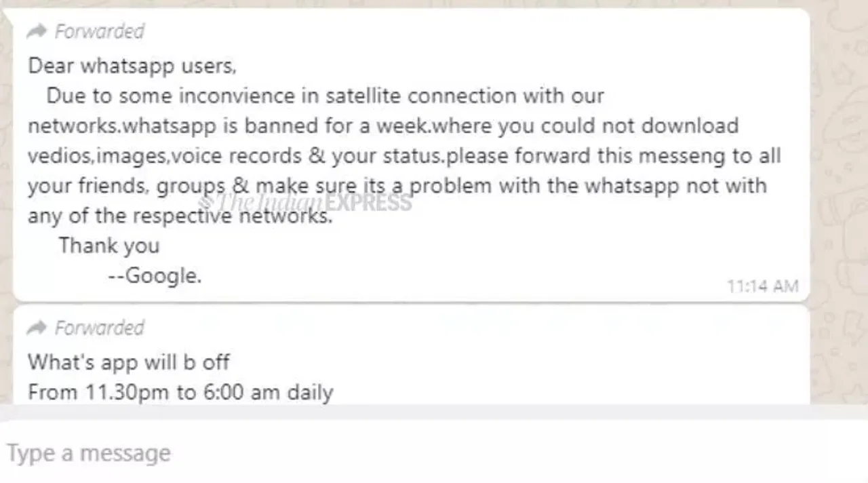This screenshot has height=483, width=868.
Task: Click the line starting "your friends, groups"
Action: point(397,185)
